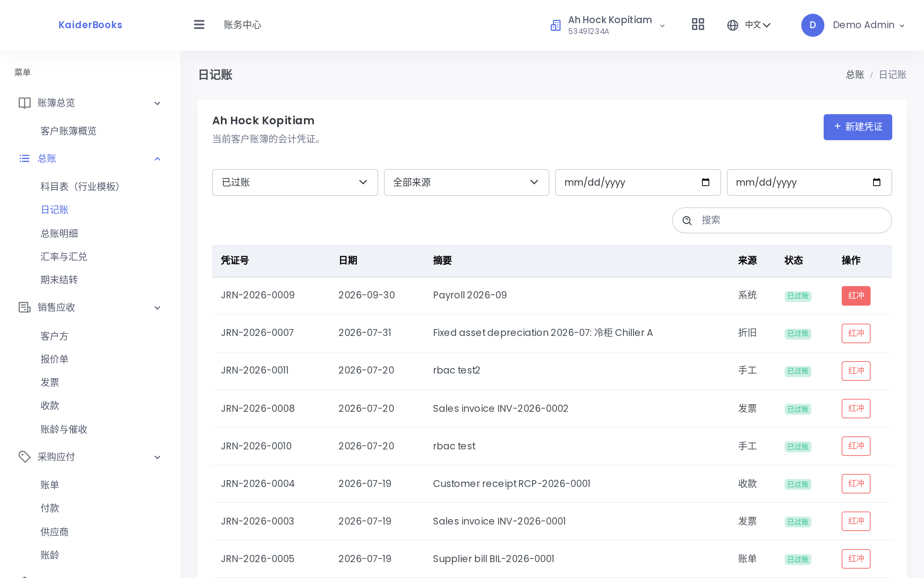The width and height of the screenshot is (924, 578).
Task: Collapse the 采购应付 menu chevron
Action: click(157, 457)
